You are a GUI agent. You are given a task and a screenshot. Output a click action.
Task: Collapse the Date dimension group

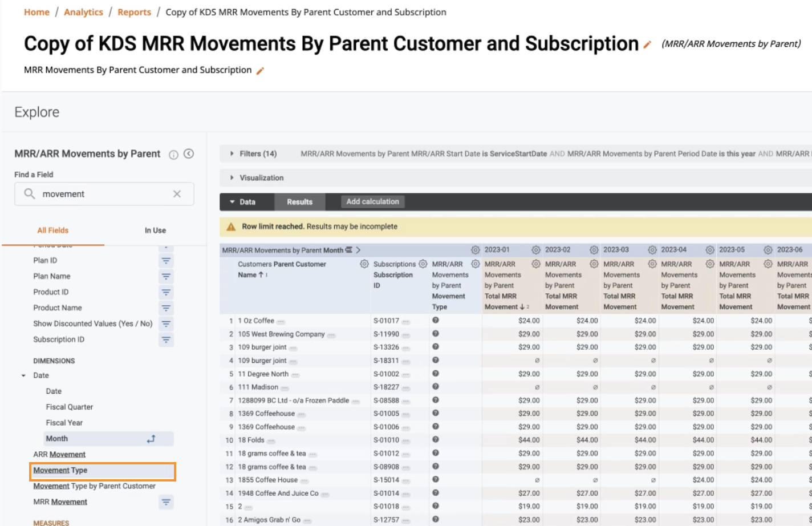(x=23, y=376)
